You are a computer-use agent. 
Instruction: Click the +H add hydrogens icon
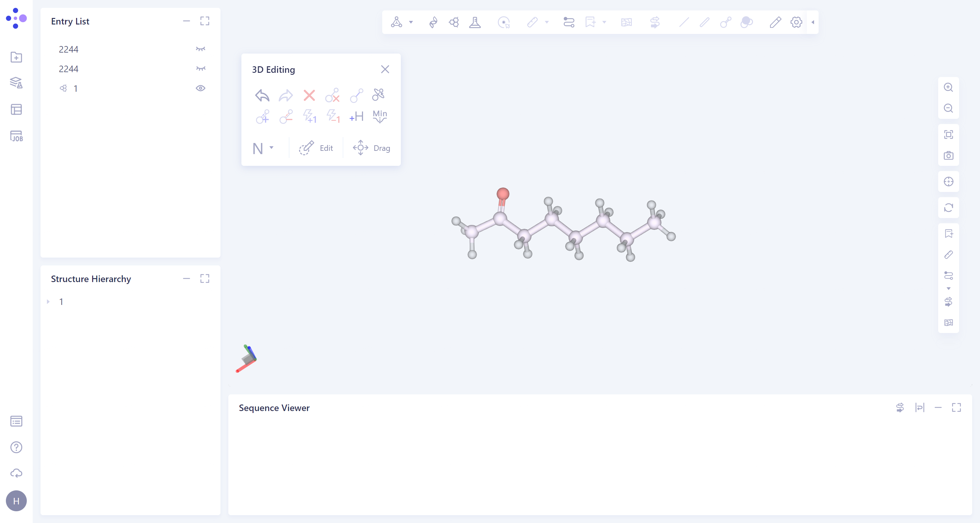click(356, 116)
